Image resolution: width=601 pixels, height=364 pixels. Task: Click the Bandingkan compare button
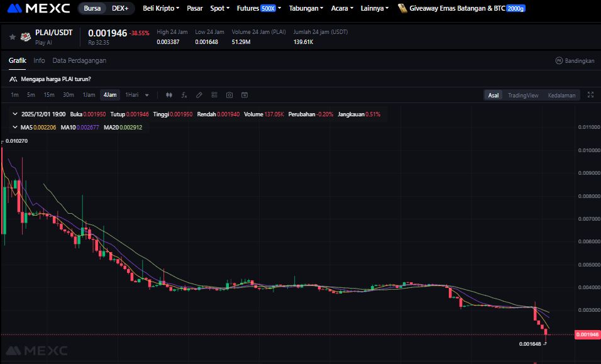point(575,61)
